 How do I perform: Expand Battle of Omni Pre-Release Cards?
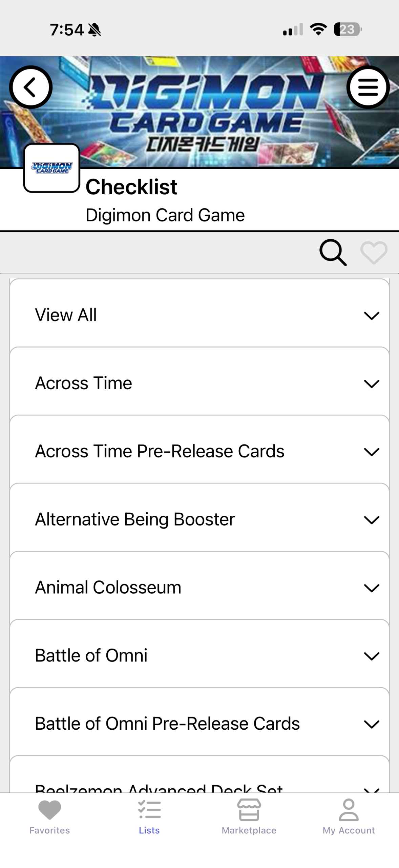click(x=371, y=724)
